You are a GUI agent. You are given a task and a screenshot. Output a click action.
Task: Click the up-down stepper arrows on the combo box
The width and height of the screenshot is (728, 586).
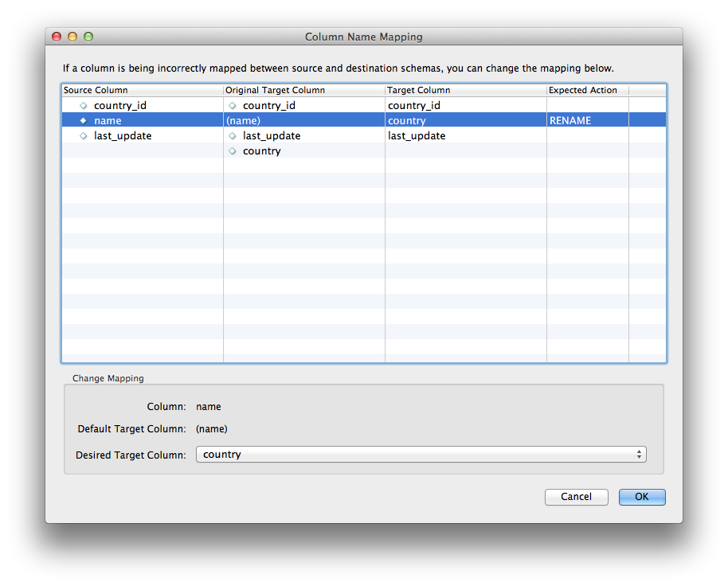coord(640,454)
